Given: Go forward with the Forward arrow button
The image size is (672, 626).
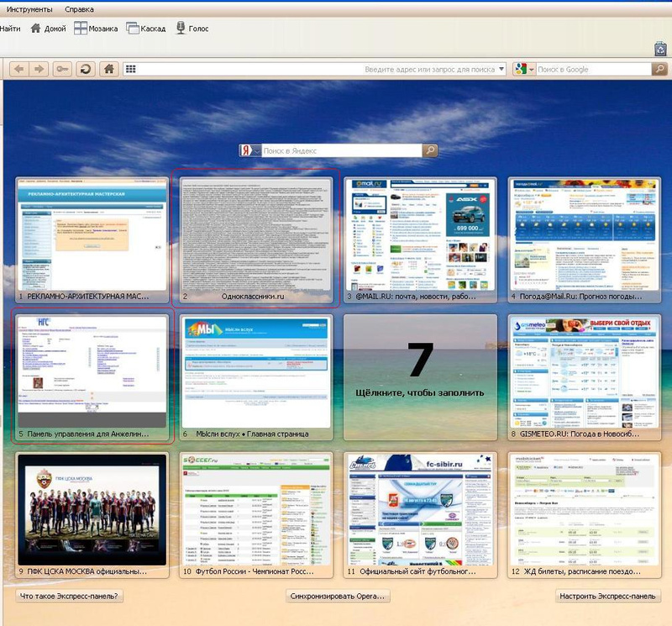Looking at the screenshot, I should pyautogui.click(x=39, y=69).
